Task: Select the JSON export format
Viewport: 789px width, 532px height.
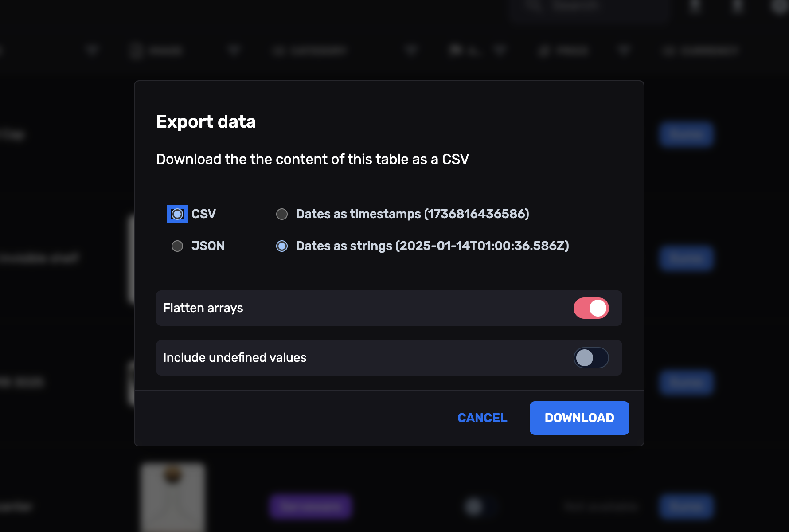Action: click(177, 246)
